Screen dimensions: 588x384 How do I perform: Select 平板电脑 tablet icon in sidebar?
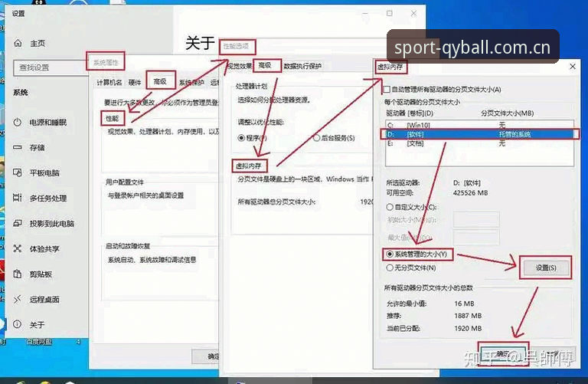18,172
